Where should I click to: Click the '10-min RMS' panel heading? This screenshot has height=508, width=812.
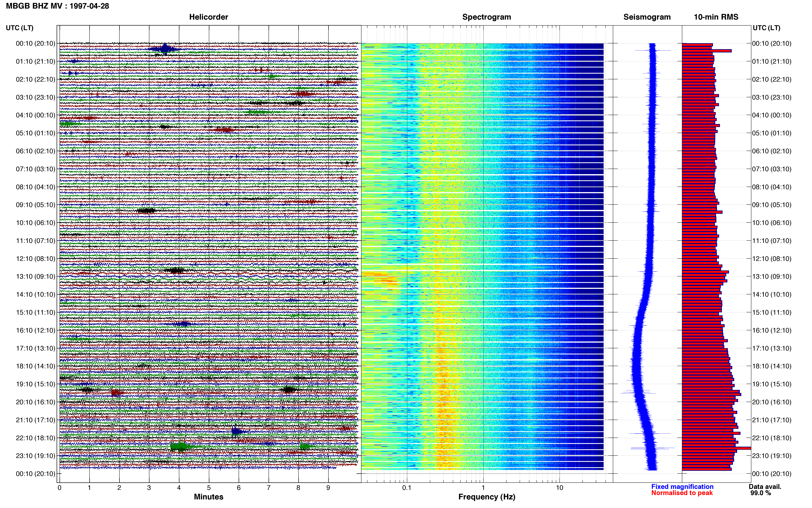[716, 17]
